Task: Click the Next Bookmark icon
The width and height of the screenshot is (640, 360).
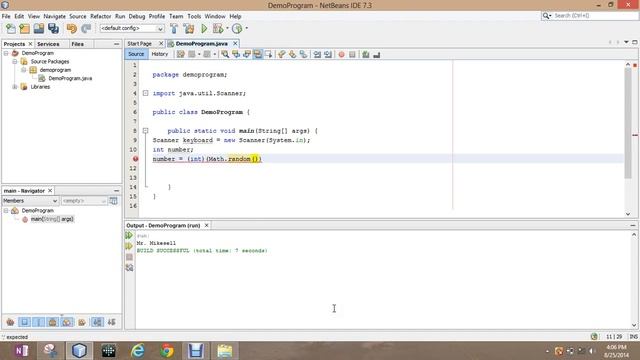Action: [293, 54]
